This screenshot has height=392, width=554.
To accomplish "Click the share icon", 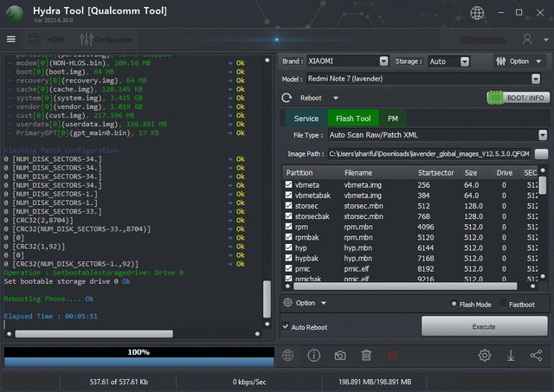I will click(x=536, y=356).
